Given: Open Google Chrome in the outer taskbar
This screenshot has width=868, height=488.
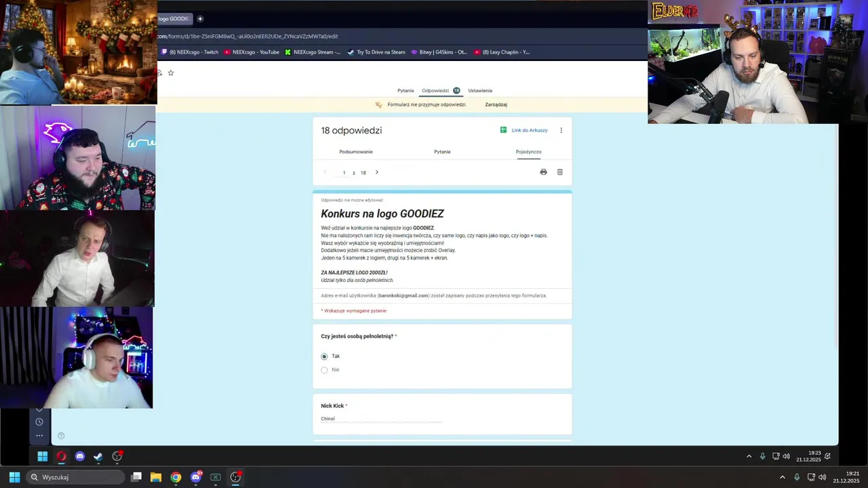Looking at the screenshot, I should click(x=176, y=477).
